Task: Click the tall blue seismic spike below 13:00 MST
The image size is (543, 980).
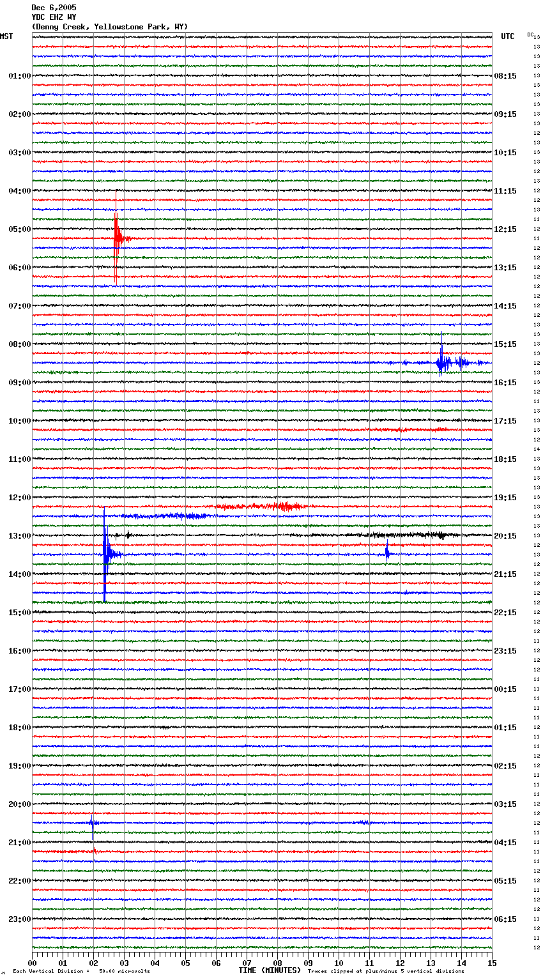Action: 106,554
